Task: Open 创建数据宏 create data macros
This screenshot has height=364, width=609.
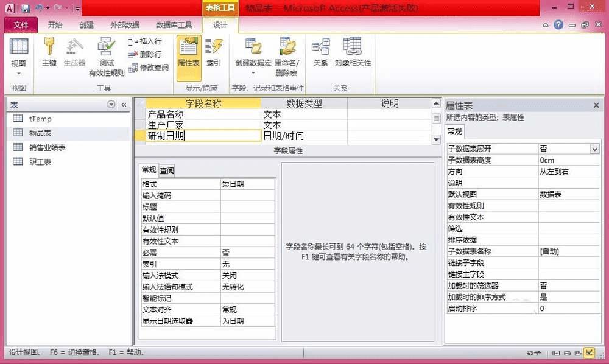Action: [253, 56]
